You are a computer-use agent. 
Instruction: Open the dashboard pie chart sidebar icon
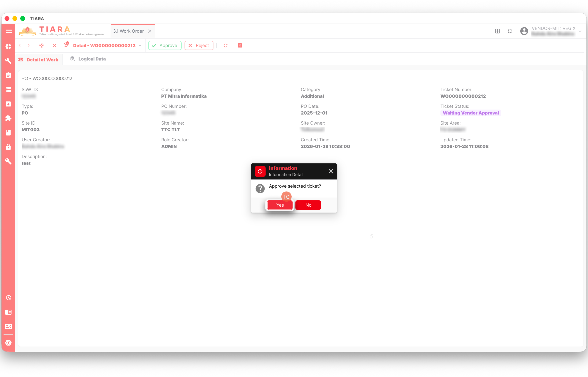pos(8,47)
